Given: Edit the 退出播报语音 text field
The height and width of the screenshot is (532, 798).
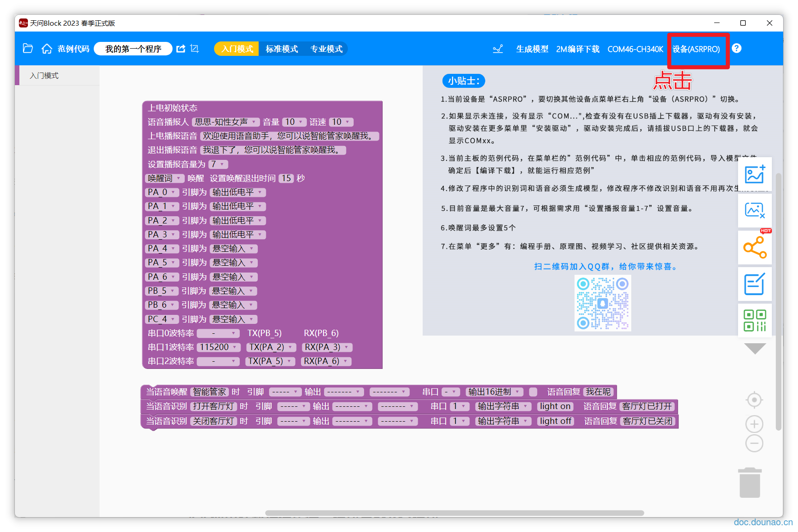Looking at the screenshot, I should coord(273,150).
